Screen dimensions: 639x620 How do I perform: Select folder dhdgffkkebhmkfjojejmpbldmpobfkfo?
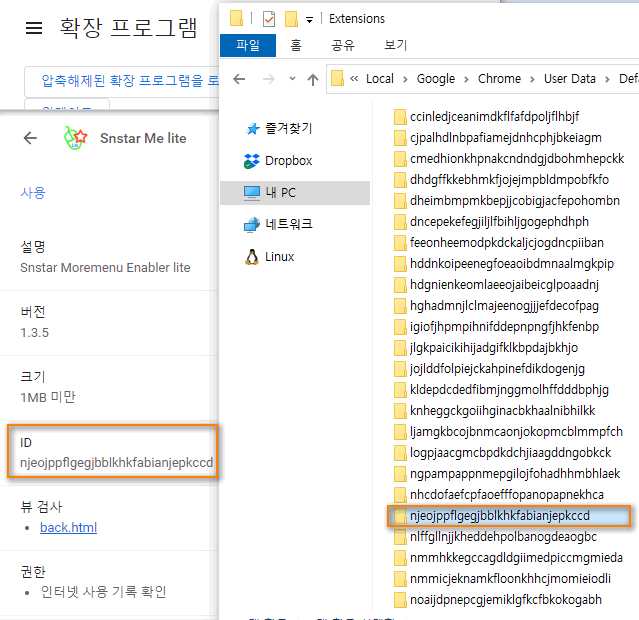pyautogui.click(x=501, y=180)
